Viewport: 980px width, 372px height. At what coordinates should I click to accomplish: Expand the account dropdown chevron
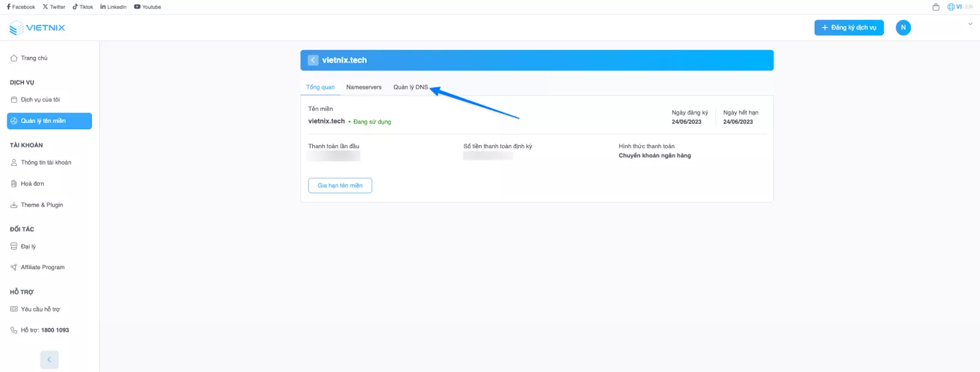click(x=970, y=24)
